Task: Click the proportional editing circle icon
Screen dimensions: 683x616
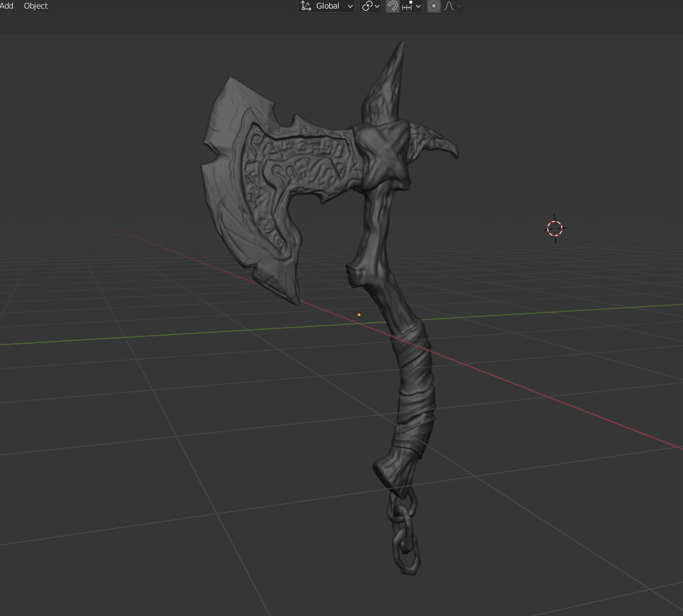Action: click(x=434, y=6)
